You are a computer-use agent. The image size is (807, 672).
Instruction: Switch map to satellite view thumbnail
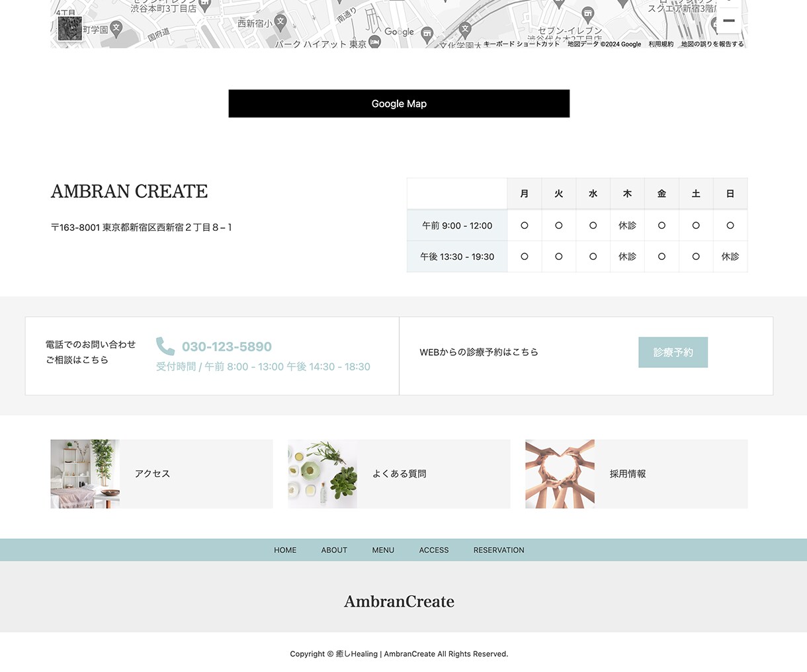pyautogui.click(x=70, y=28)
